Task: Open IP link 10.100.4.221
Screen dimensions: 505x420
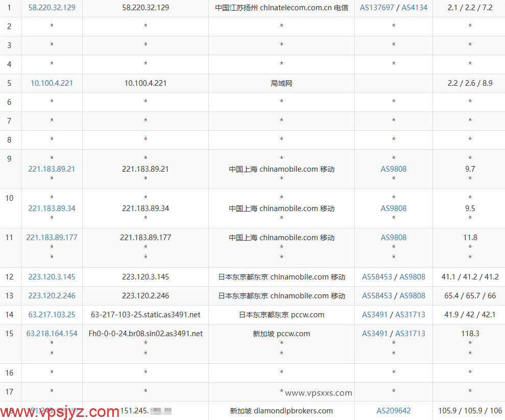Action: click(52, 83)
